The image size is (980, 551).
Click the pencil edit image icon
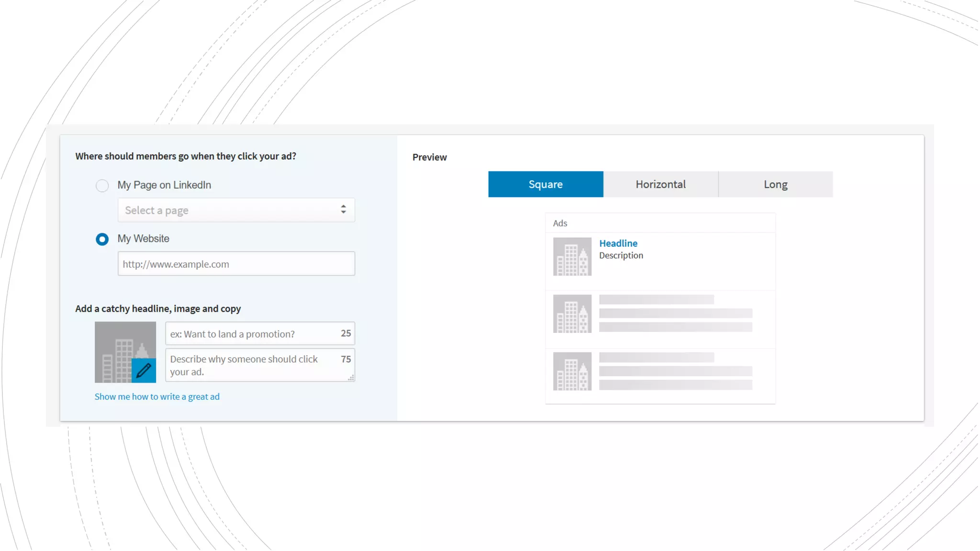pyautogui.click(x=144, y=370)
